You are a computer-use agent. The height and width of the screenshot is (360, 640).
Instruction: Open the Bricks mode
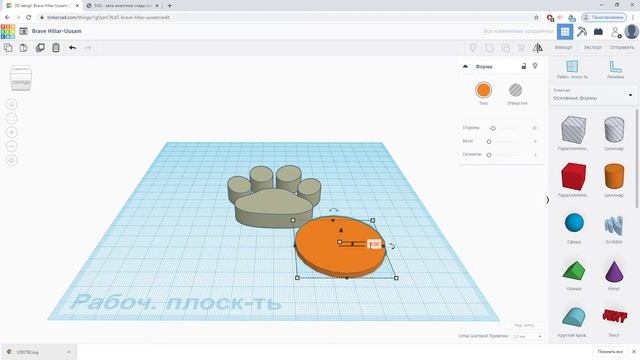coord(598,31)
